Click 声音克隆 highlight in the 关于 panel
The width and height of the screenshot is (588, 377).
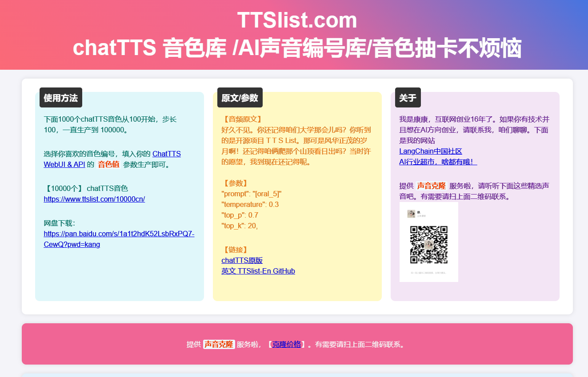(x=431, y=186)
